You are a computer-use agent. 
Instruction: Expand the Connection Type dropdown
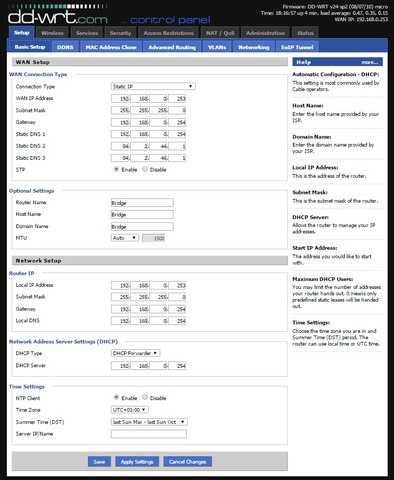click(153, 87)
